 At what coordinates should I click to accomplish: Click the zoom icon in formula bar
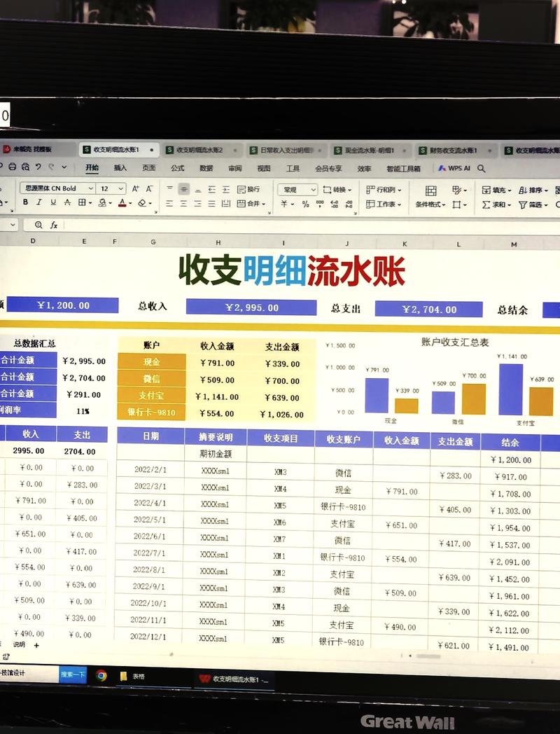pyautogui.click(x=38, y=225)
